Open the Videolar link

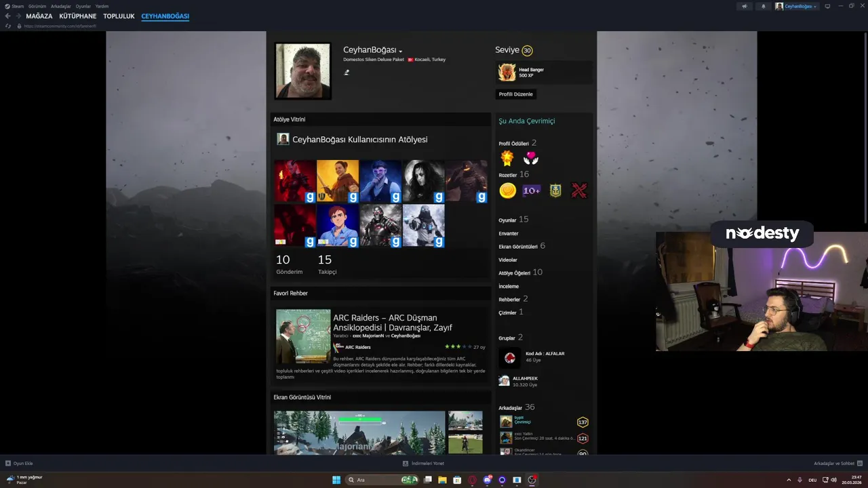coord(508,260)
